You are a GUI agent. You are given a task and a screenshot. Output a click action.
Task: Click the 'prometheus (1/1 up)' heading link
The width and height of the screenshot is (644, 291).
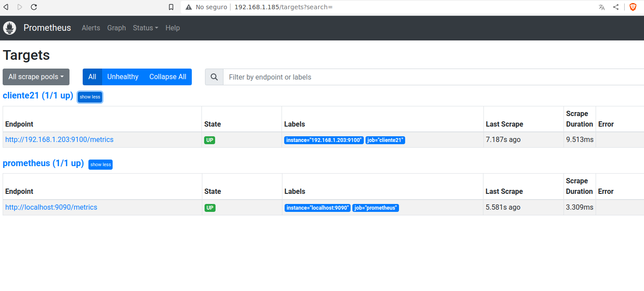click(43, 163)
